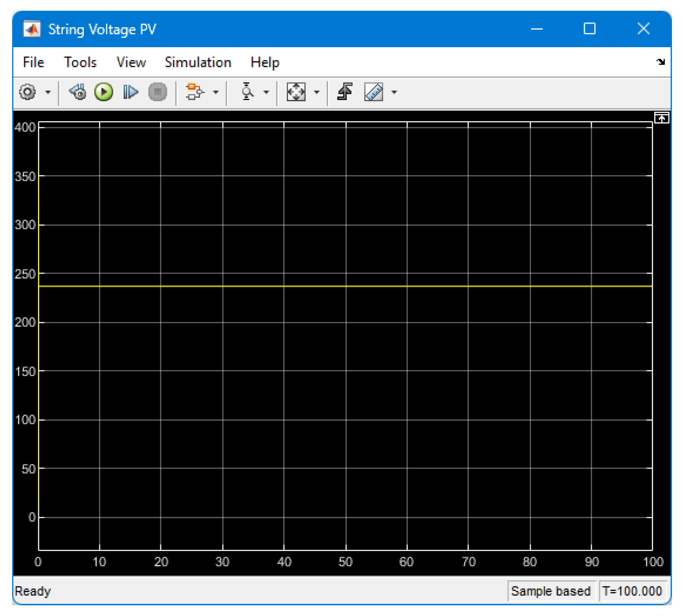This screenshot has width=683, height=616.
Task: Toggle the Triggers toolbar icon
Action: coord(345,92)
